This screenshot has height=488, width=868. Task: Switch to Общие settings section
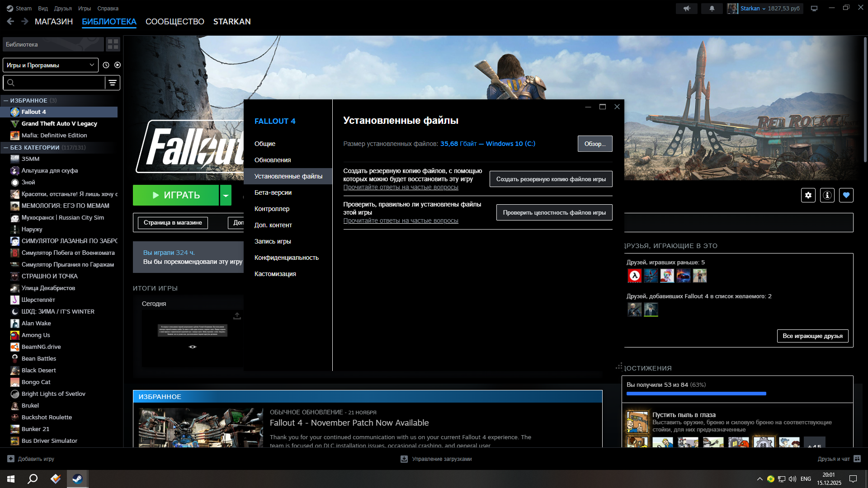pos(288,144)
